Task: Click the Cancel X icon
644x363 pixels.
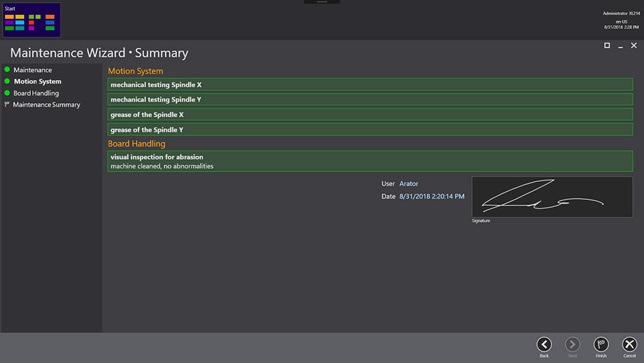Action: pyautogui.click(x=629, y=344)
